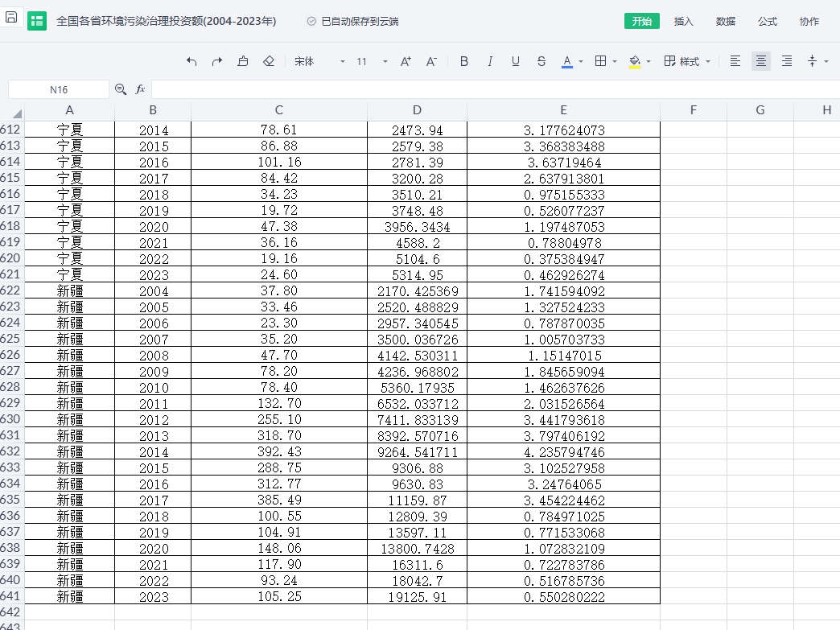840x630 pixels.
Task: Switch to the 数据 tab
Action: pos(726,21)
